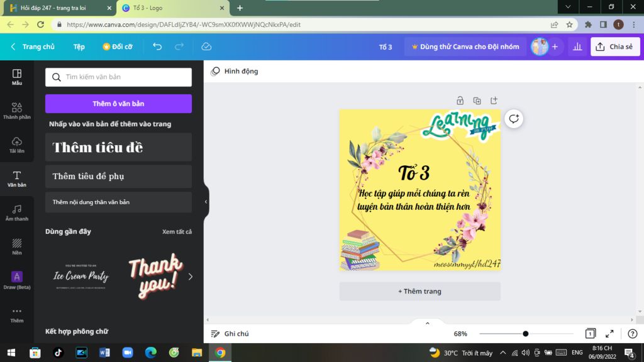The image size is (644, 362).
Task: Click the Hình động animation button
Action: (x=235, y=71)
